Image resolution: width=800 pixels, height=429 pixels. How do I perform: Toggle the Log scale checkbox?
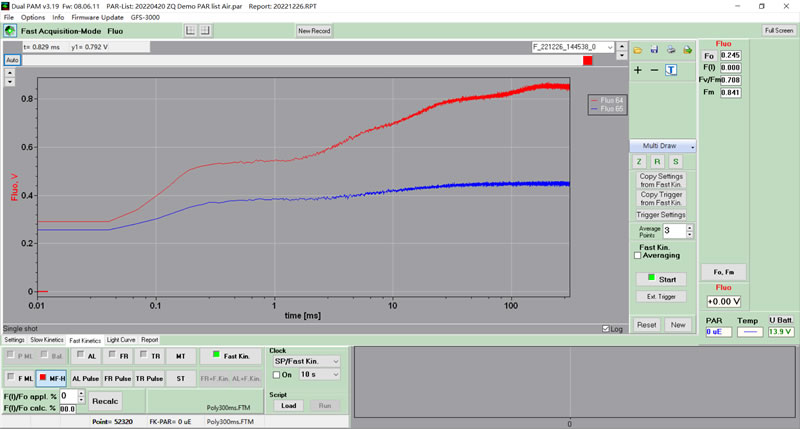[x=606, y=328]
